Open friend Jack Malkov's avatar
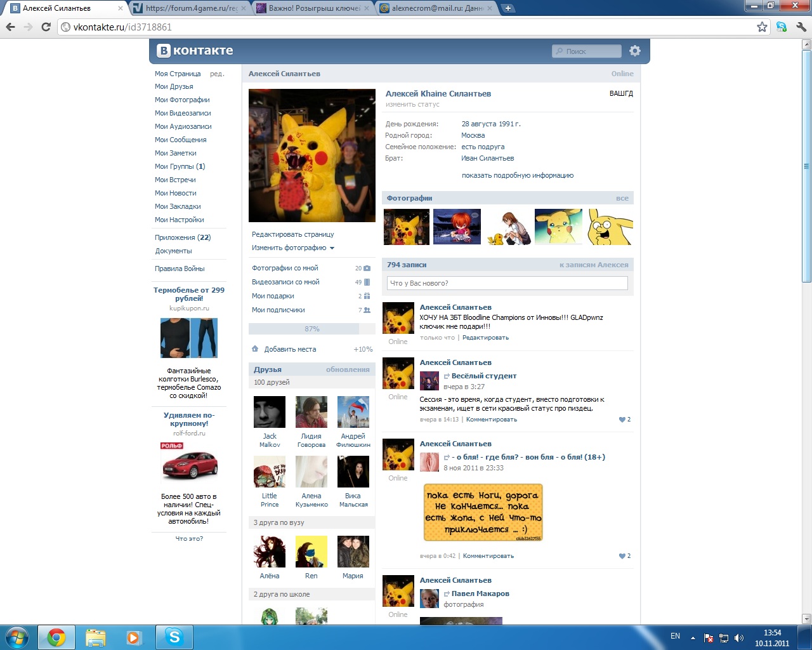The width and height of the screenshot is (812, 650). (x=270, y=412)
